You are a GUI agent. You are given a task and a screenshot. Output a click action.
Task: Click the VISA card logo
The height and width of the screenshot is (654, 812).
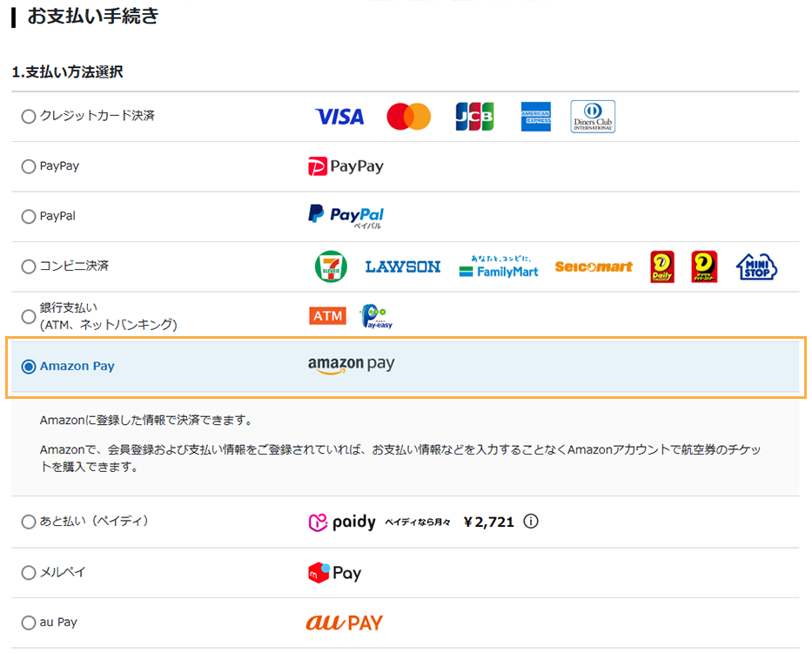tap(339, 117)
